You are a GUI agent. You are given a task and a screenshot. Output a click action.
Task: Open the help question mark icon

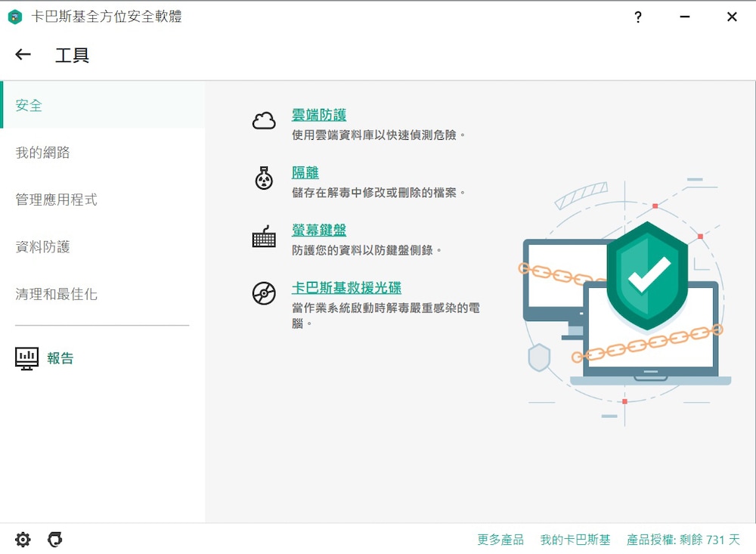638,17
